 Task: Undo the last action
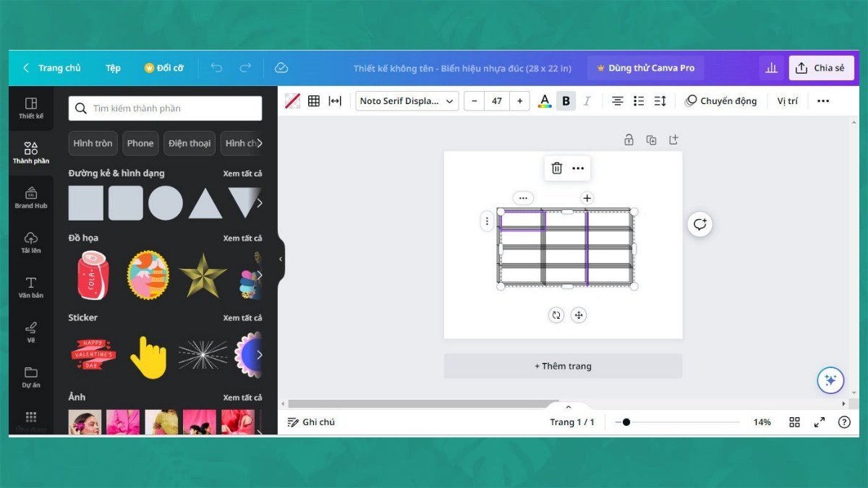[x=216, y=68]
